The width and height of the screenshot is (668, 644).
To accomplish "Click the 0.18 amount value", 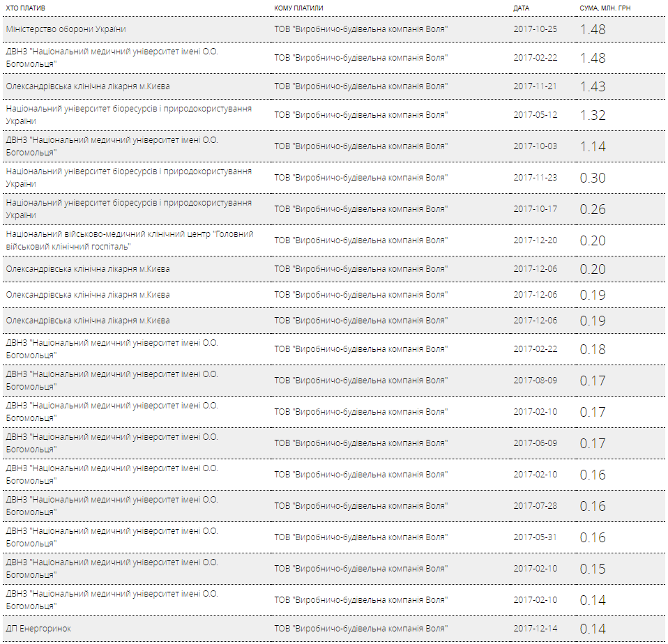I will [x=593, y=349].
